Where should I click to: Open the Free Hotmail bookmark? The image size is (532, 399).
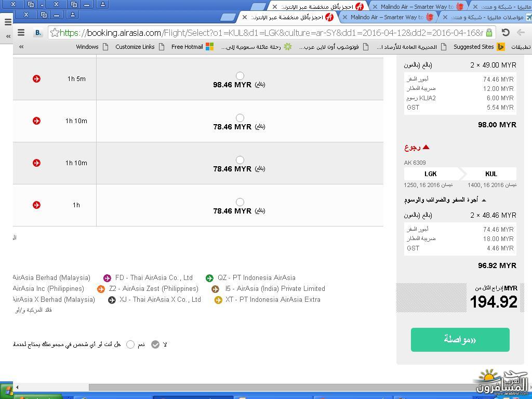point(192,47)
